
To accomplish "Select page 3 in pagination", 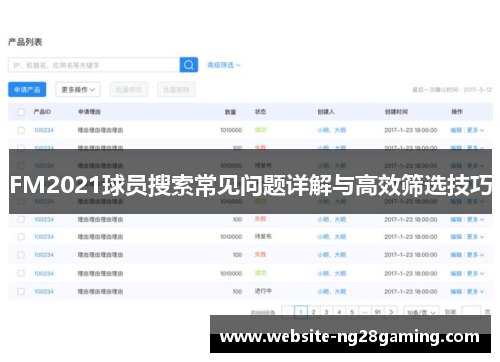I will (326, 312).
